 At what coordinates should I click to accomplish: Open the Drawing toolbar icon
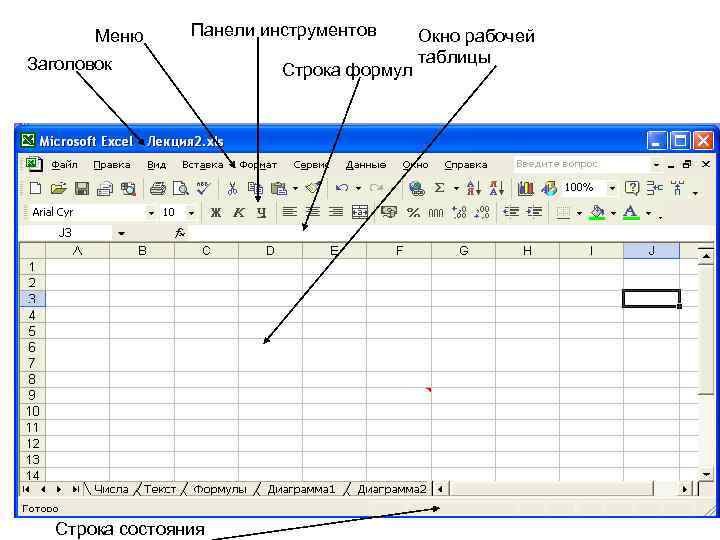[x=549, y=188]
